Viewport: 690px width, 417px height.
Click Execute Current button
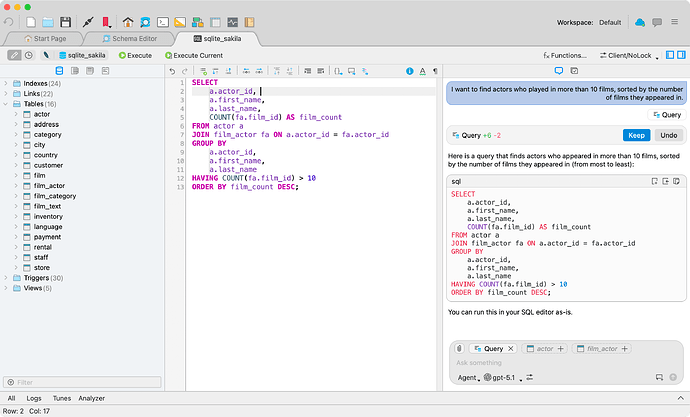(194, 55)
